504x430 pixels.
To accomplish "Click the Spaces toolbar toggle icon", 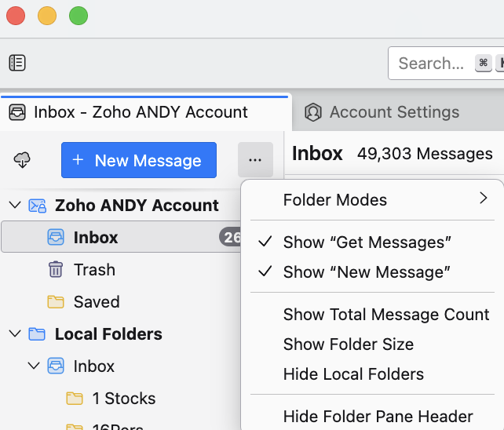I will [17, 63].
